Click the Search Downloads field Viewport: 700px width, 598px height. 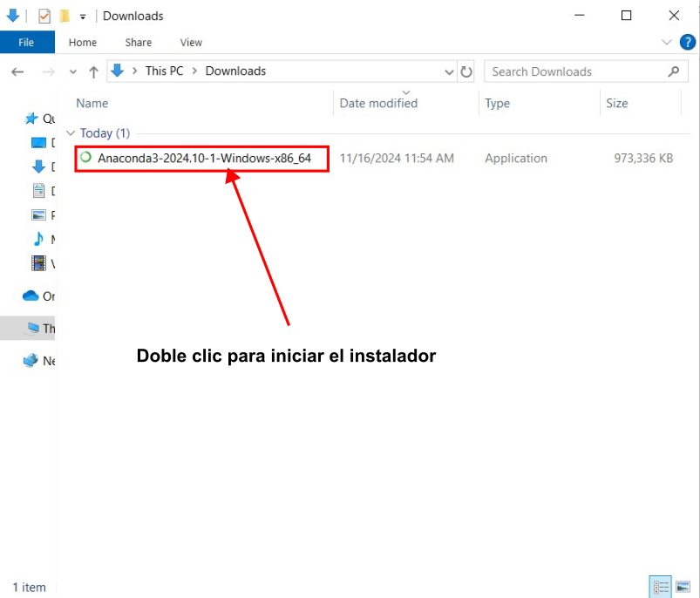click(586, 71)
